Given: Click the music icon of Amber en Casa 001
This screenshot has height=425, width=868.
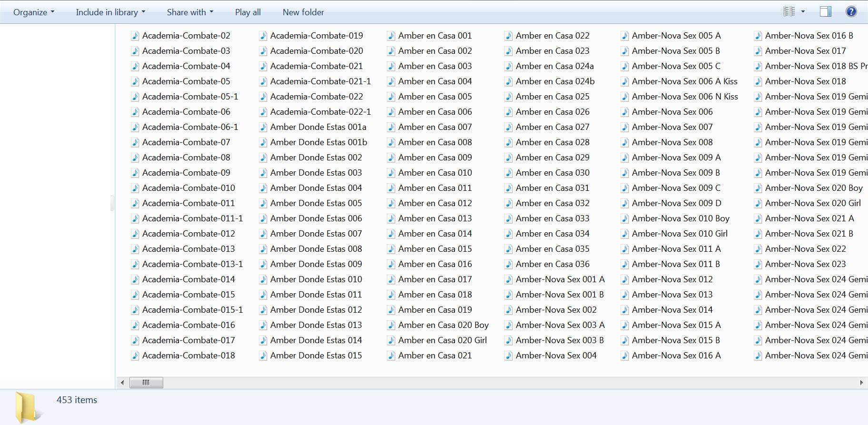Looking at the screenshot, I should 391,36.
